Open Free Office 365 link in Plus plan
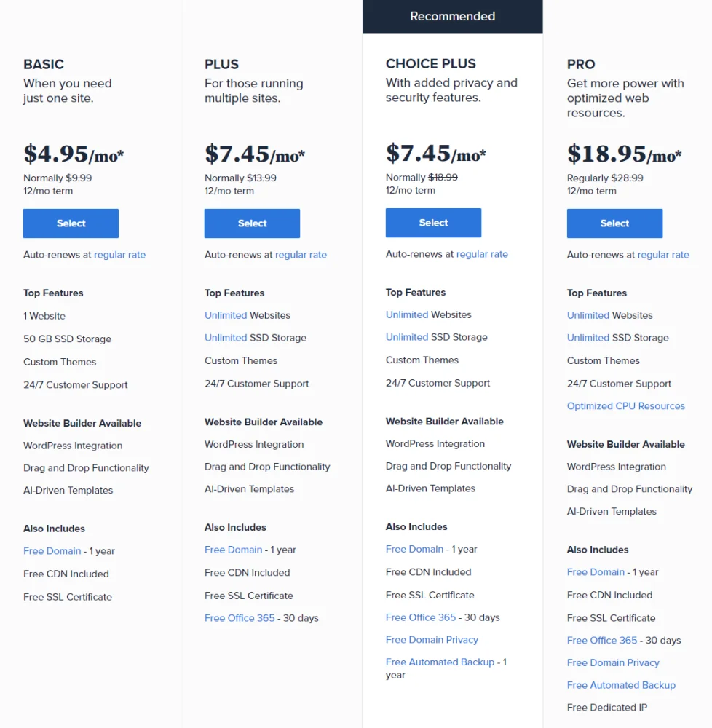Image resolution: width=712 pixels, height=728 pixels. (x=240, y=618)
